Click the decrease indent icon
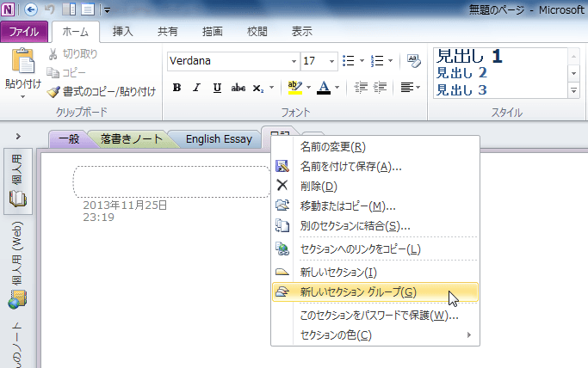Image resolution: width=588 pixels, height=368 pixels. [361, 88]
